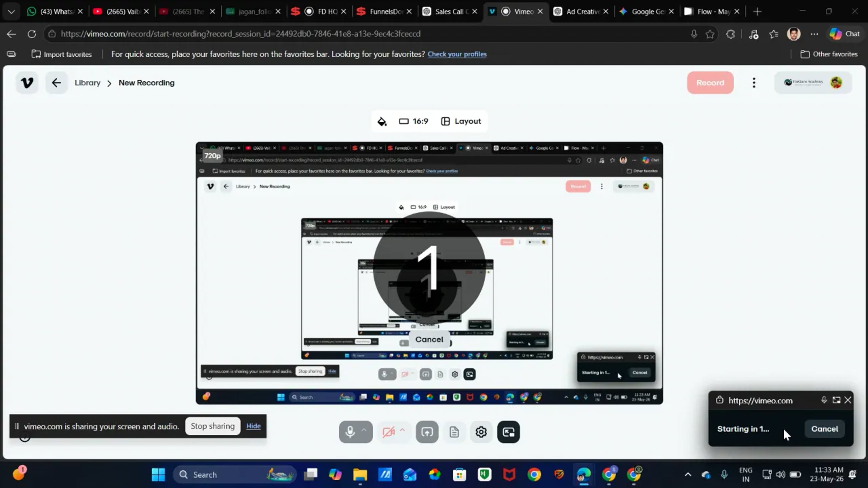Screen dimensions: 868x488
Task: Switch to the FunnelsDo browser tab
Action: pyautogui.click(x=384, y=12)
